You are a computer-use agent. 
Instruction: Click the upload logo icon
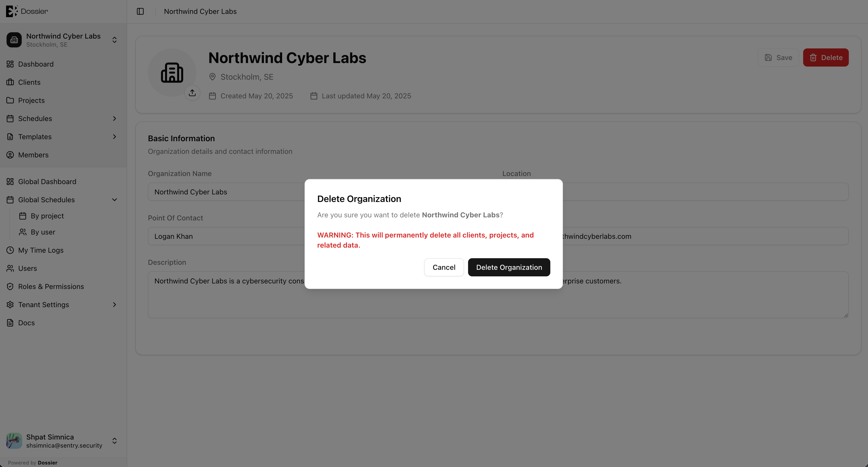tap(192, 93)
